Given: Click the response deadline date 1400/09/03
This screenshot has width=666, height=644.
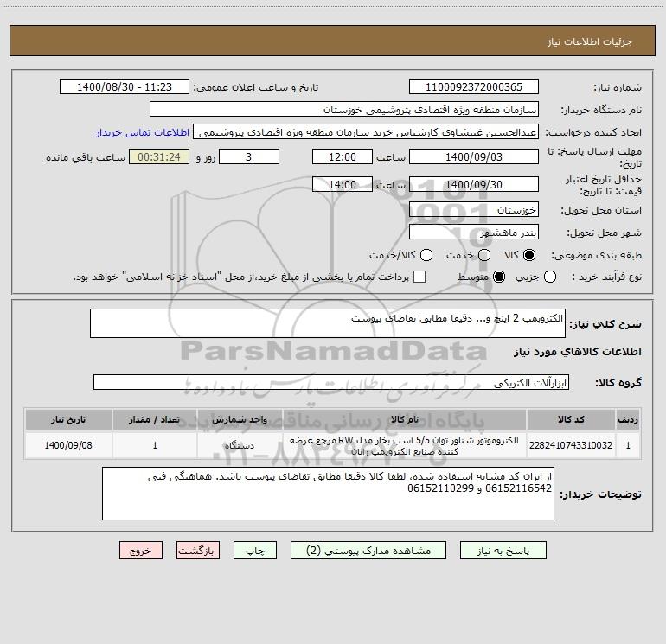Looking at the screenshot, I should tap(474, 157).
